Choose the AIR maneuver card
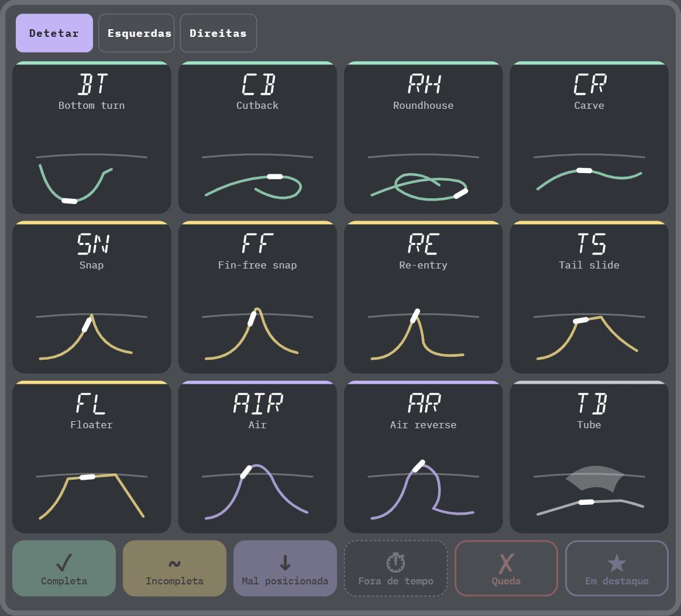The width and height of the screenshot is (681, 616). 257,457
